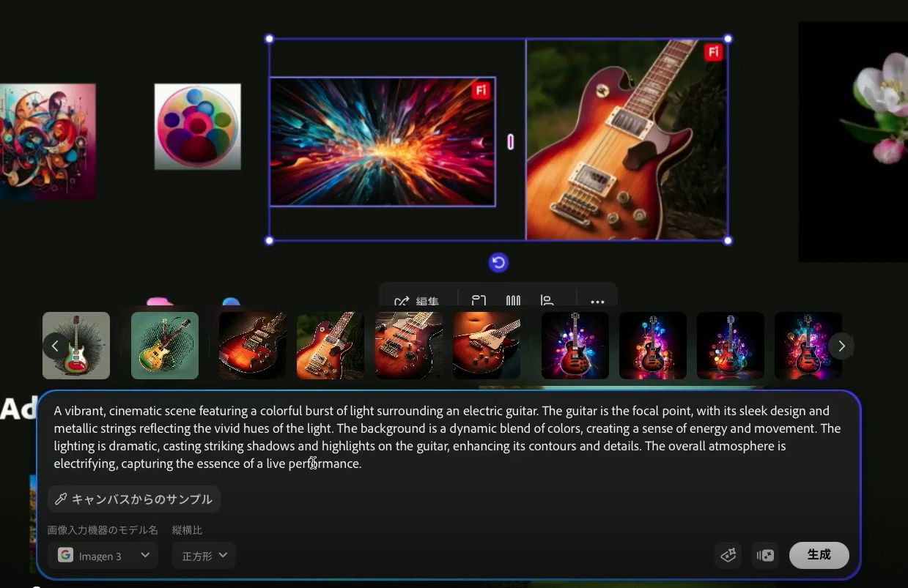Select the apple blossom flower image
Viewport: 908px width, 588px height.
tap(853, 141)
